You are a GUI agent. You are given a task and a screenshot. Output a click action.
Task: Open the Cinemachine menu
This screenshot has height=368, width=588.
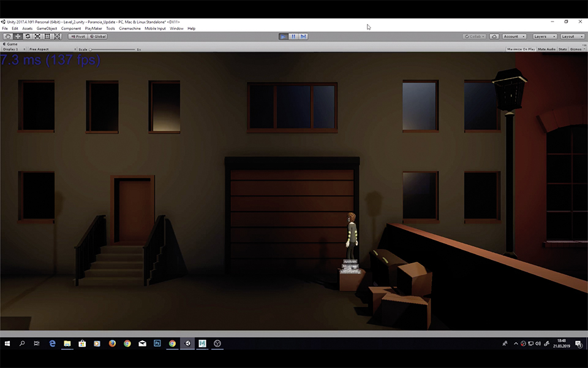(129, 28)
